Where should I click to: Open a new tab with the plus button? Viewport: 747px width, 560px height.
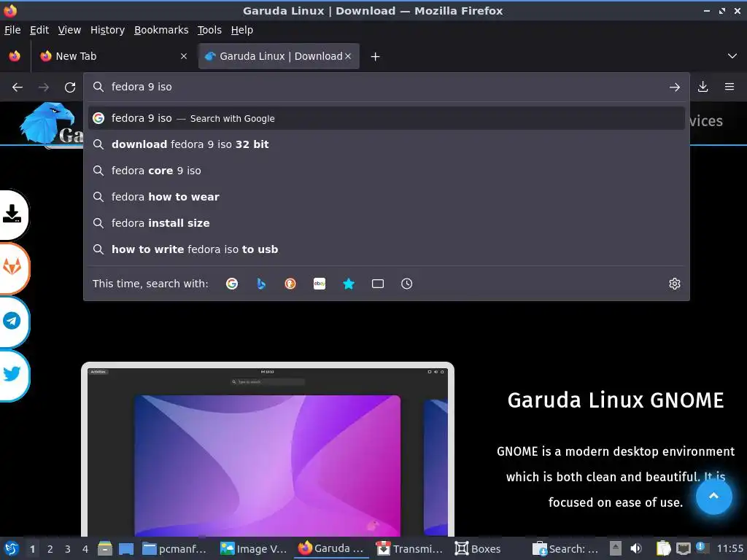(x=376, y=57)
